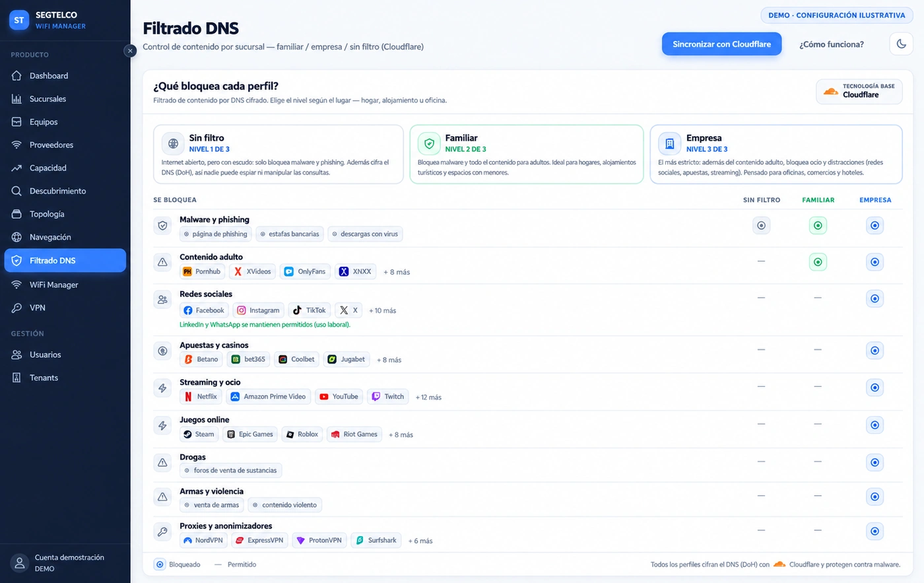Open Cuenta demostración account menu
Image resolution: width=924 pixels, height=583 pixels.
tap(65, 563)
